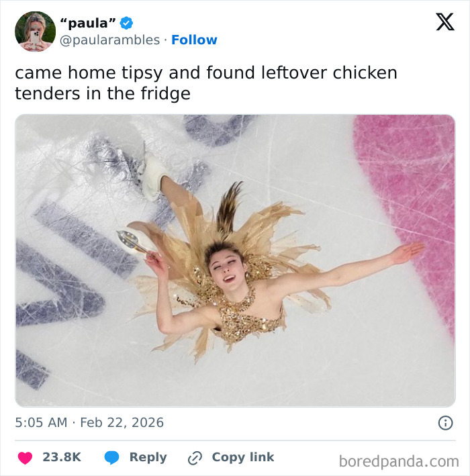
Task: Click the blue reply speech bubble icon
Action: (x=112, y=457)
